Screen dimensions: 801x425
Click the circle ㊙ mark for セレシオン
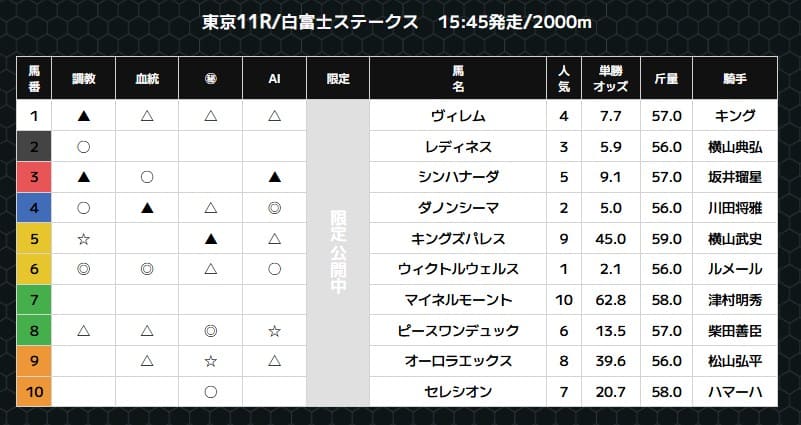(210, 392)
